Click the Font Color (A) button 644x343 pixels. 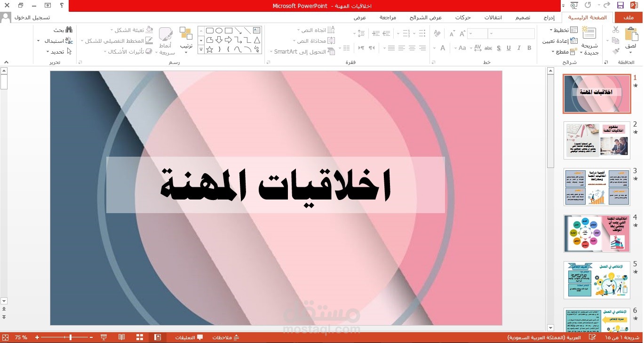[x=442, y=48]
